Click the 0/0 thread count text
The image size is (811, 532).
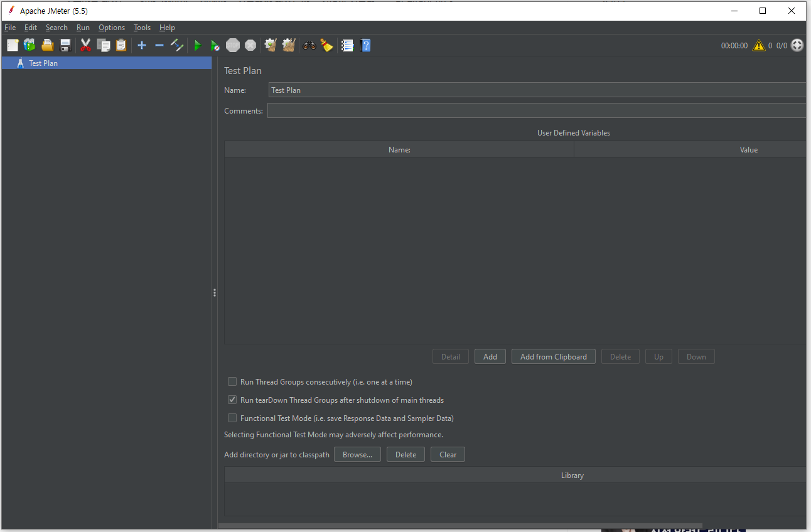[x=781, y=46]
